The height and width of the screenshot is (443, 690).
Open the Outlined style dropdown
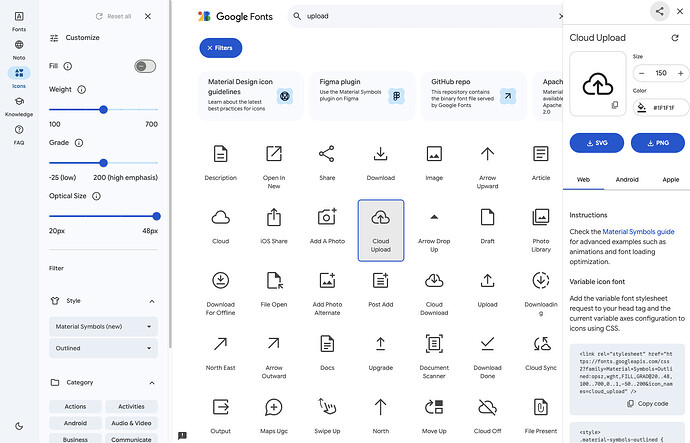103,348
